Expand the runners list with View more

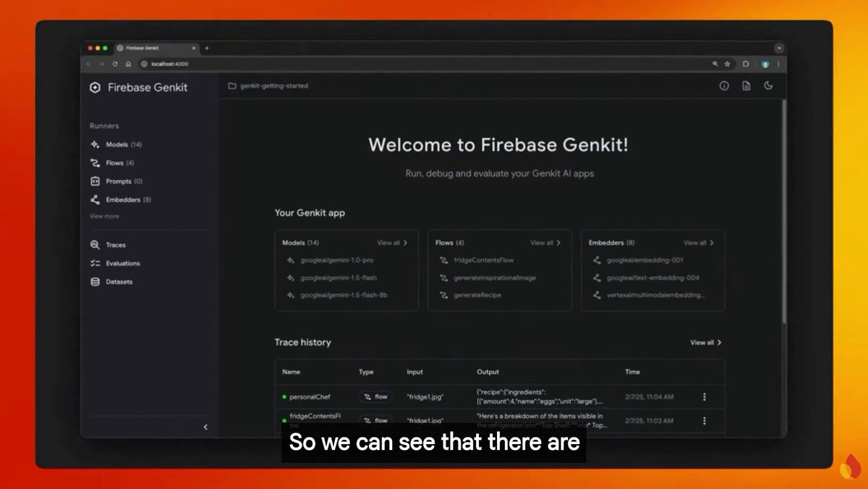pos(104,216)
